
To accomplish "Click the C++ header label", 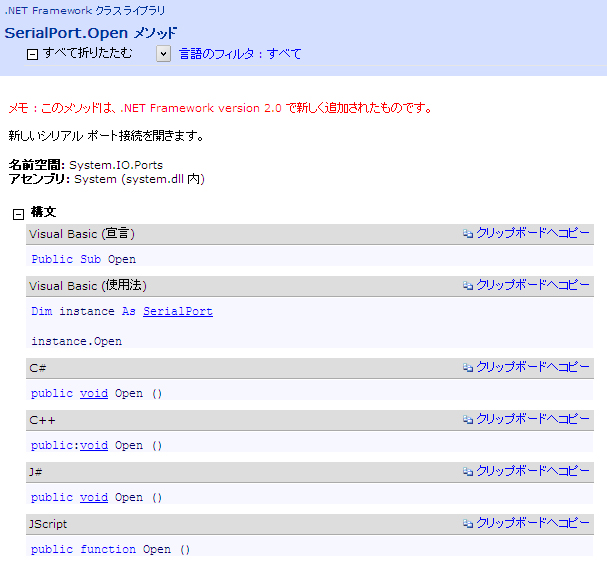I will (42, 420).
